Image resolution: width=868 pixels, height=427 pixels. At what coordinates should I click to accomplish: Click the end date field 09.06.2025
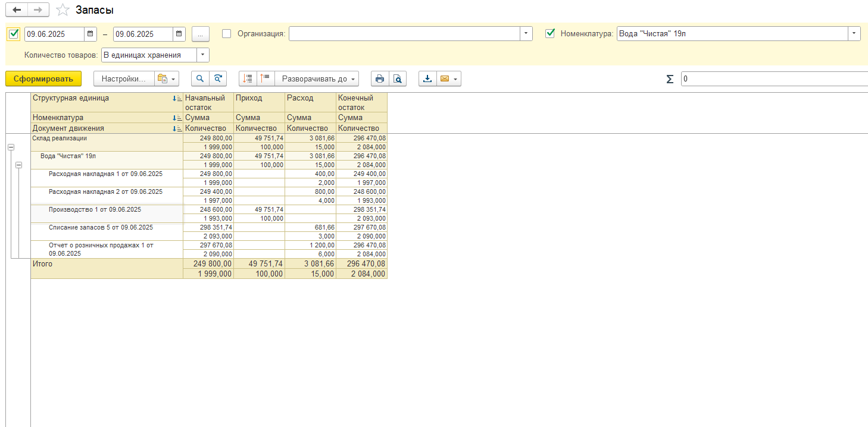143,34
